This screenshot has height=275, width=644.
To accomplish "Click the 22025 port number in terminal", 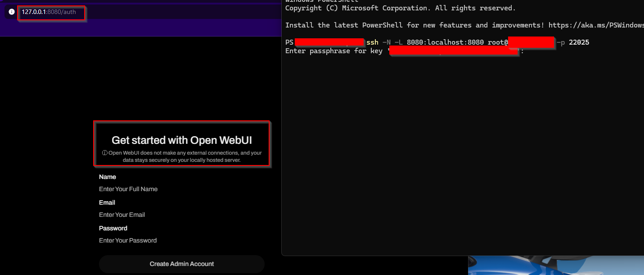I will [x=579, y=42].
